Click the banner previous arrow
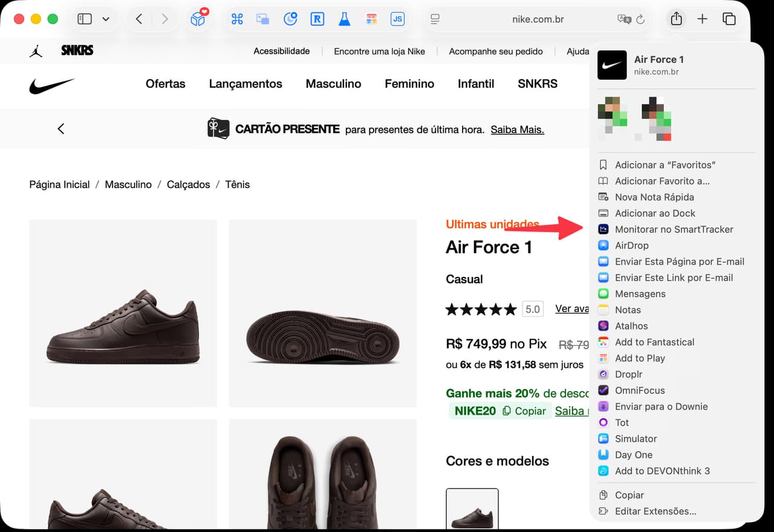Image resolution: width=774 pixels, height=532 pixels. tap(60, 129)
